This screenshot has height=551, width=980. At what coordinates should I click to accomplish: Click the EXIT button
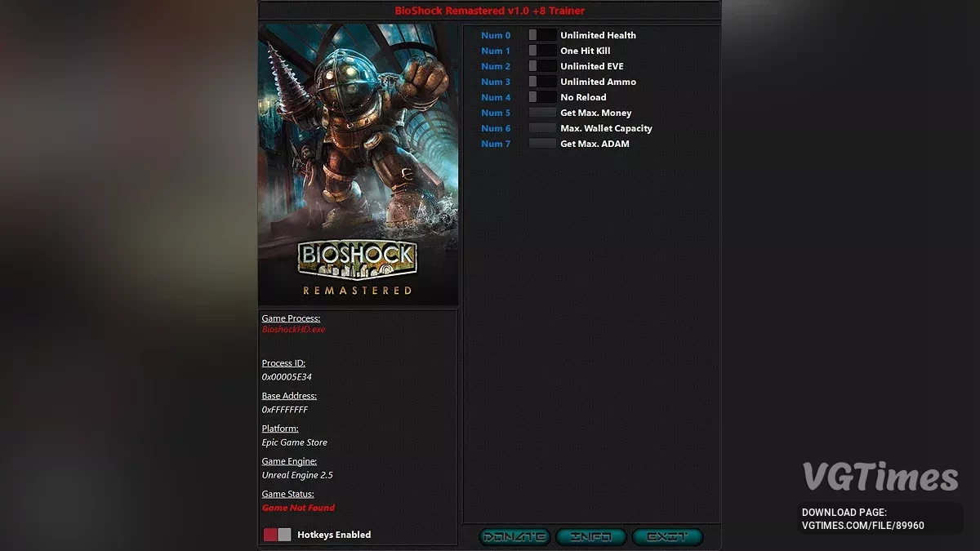point(667,537)
